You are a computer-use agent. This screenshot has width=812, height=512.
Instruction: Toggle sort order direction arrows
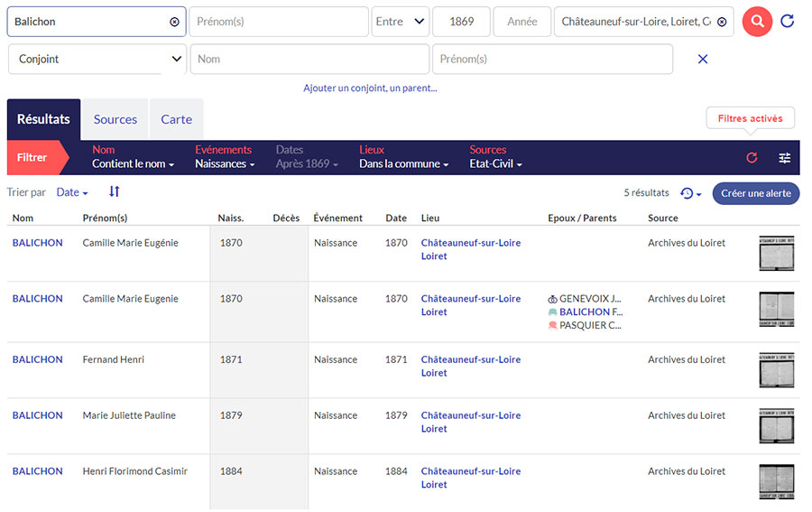(115, 191)
